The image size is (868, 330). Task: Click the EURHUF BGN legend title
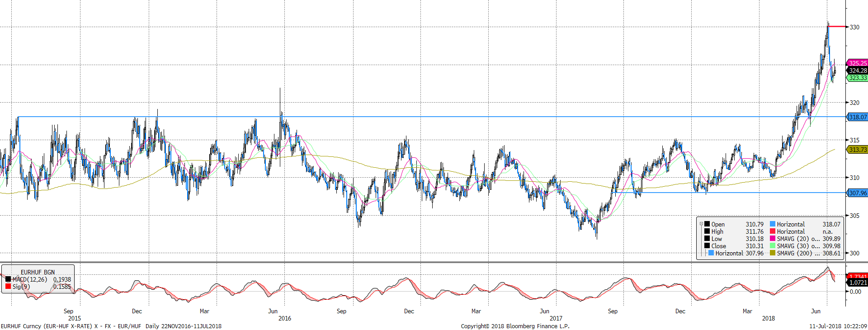tap(38, 272)
